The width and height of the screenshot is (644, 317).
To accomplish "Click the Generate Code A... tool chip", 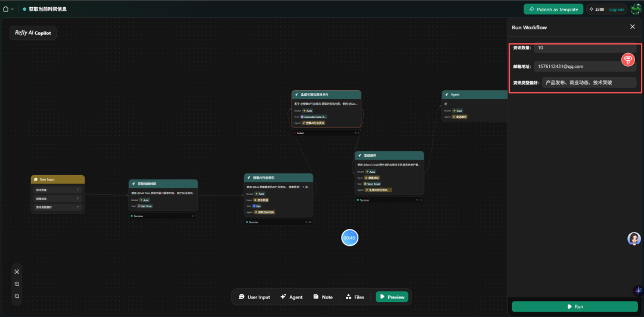I will pos(314,117).
